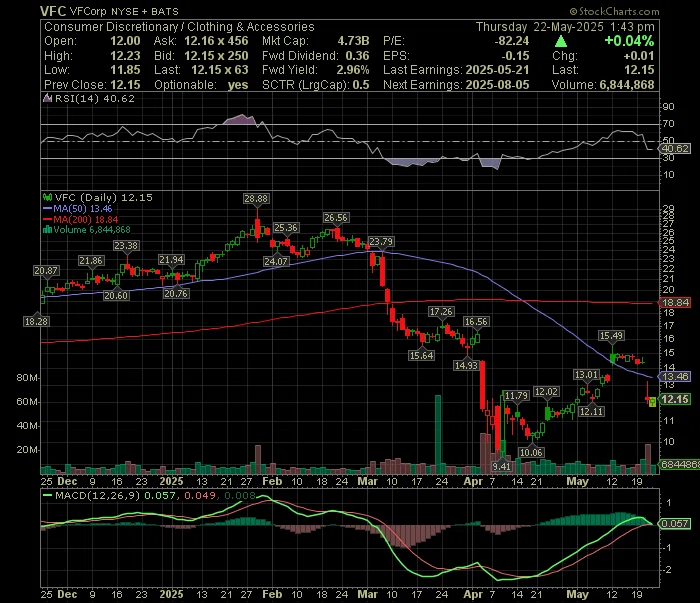Click the 25.36 price annotation
700x603 pixels.
[x=286, y=228]
